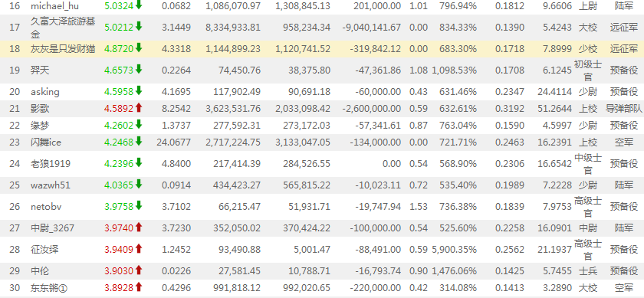The width and height of the screenshot is (644, 298).
Task: Click the value 0.3192 in row 21
Action: click(x=510, y=109)
